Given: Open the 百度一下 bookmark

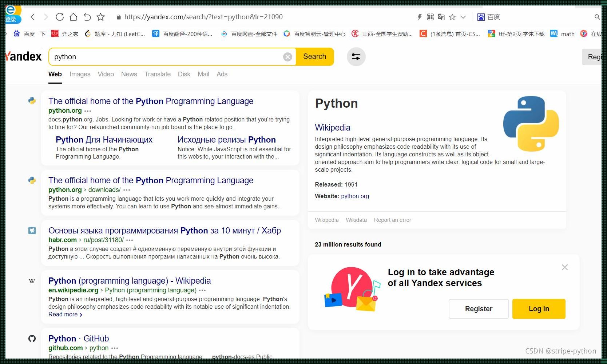Looking at the screenshot, I should pyautogui.click(x=29, y=34).
